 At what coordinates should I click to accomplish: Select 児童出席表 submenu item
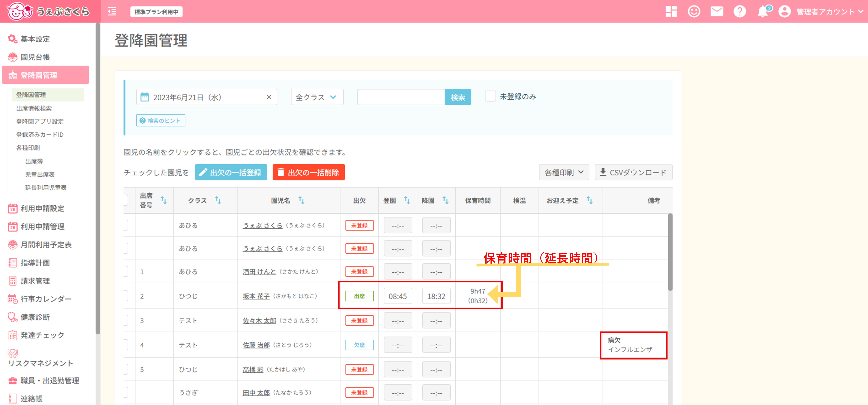click(x=40, y=174)
